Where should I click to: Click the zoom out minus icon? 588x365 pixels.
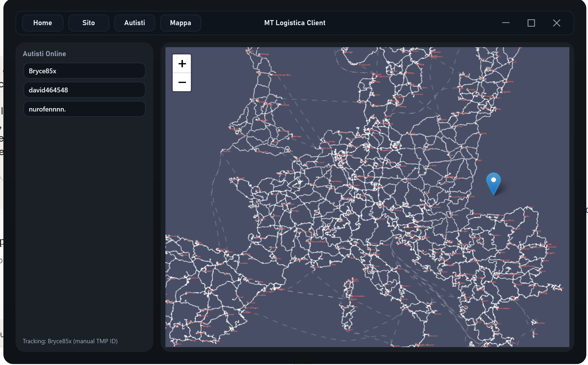click(182, 82)
